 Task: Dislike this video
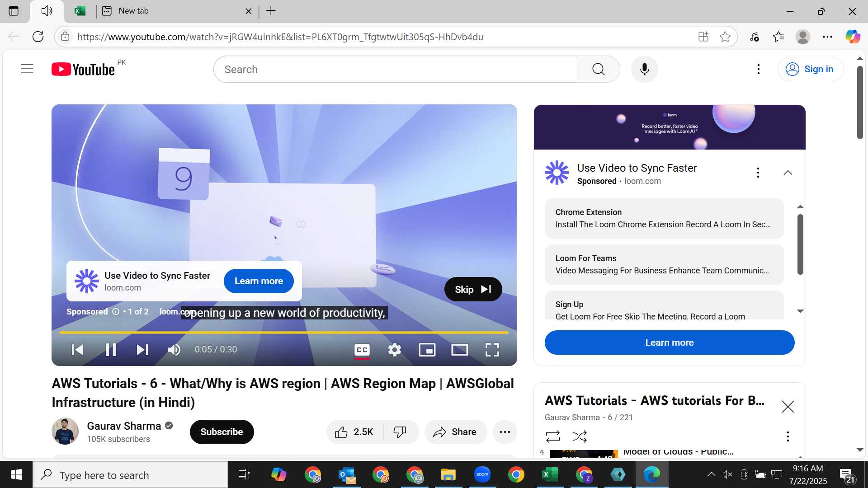pyautogui.click(x=400, y=432)
